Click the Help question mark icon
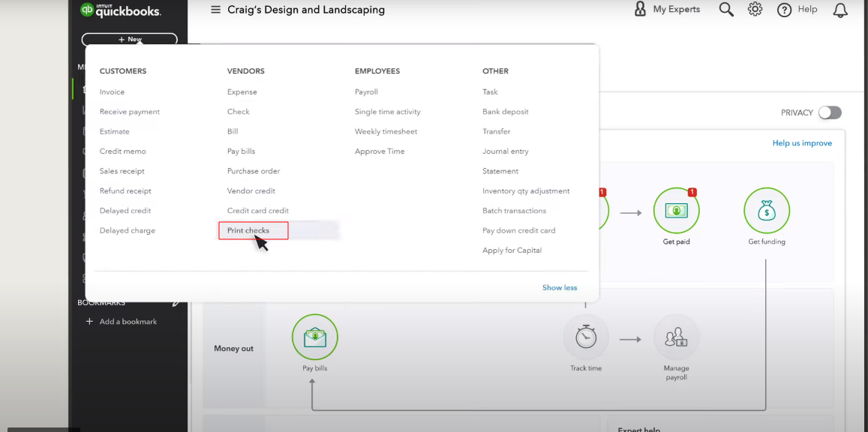The width and height of the screenshot is (868, 432). coord(785,10)
